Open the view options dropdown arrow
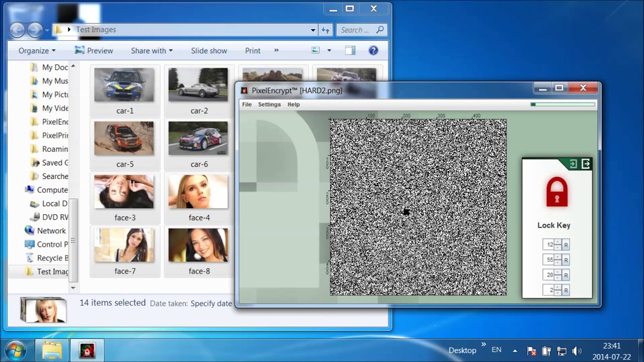The width and height of the screenshot is (644, 362). pos(329,50)
